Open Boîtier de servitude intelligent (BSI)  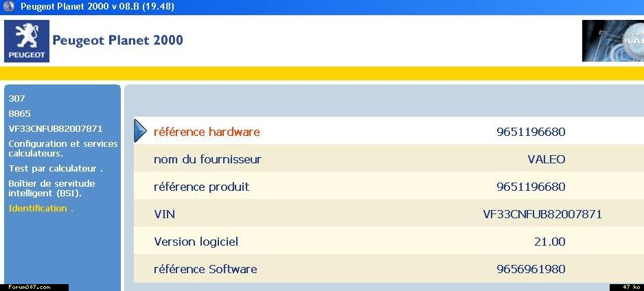click(51, 188)
